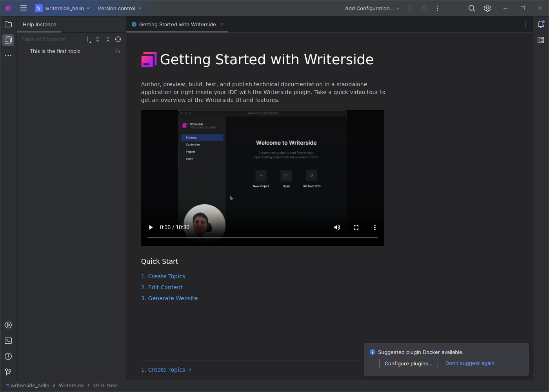549x392 pixels.
Task: Open the main hamburger menu
Action: [24, 8]
